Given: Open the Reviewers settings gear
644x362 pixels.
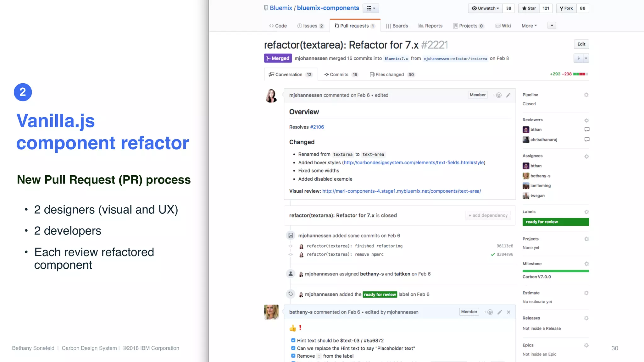Looking at the screenshot, I should pos(586,120).
